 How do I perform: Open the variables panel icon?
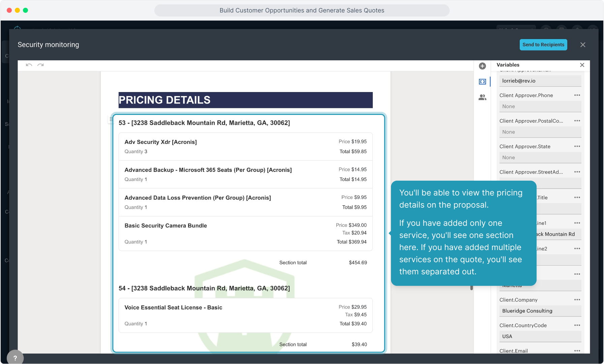[x=482, y=82]
